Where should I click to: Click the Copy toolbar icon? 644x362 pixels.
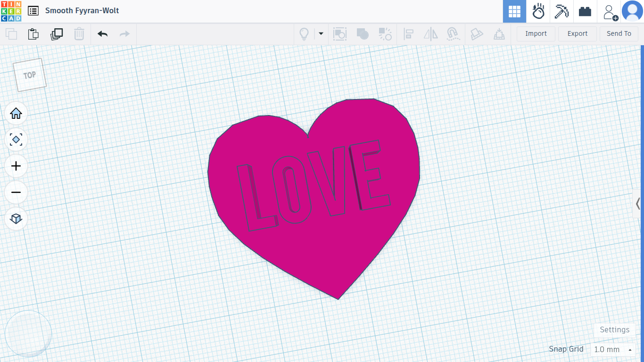11,34
